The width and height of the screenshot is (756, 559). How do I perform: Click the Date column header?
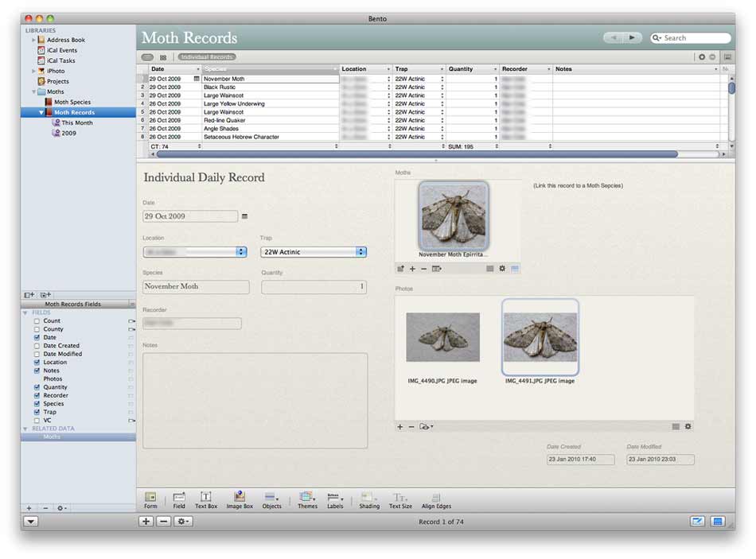(x=174, y=69)
